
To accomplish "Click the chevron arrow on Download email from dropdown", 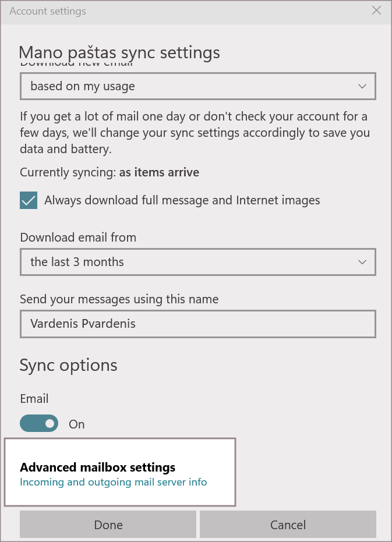I will 362,262.
